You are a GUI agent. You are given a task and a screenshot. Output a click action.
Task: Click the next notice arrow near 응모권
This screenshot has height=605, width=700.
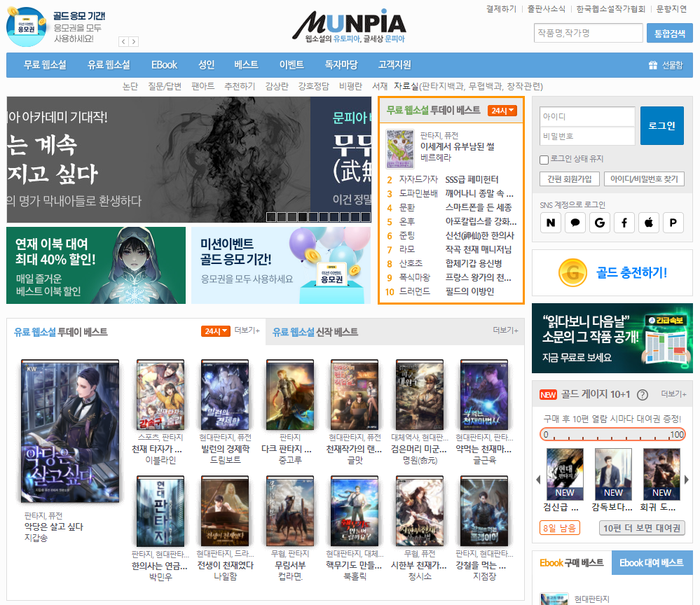point(133,42)
